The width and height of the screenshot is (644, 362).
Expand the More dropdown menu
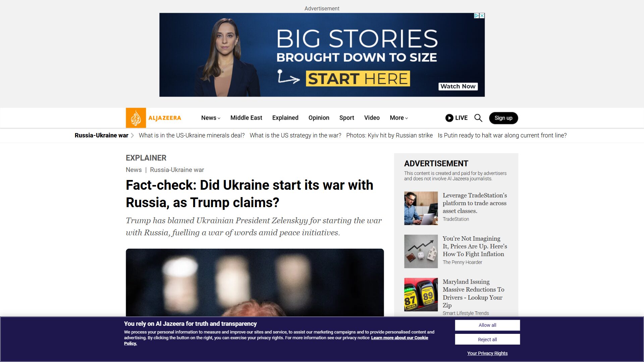pos(399,118)
